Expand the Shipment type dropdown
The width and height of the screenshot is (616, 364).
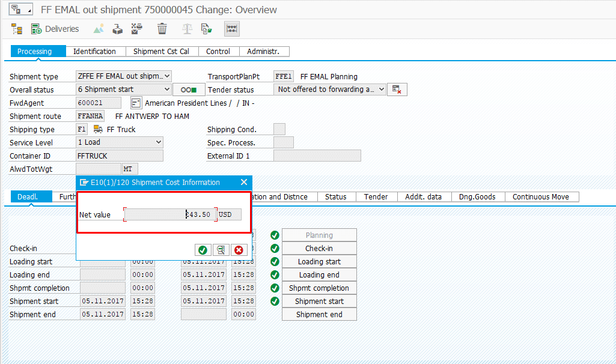coord(166,76)
